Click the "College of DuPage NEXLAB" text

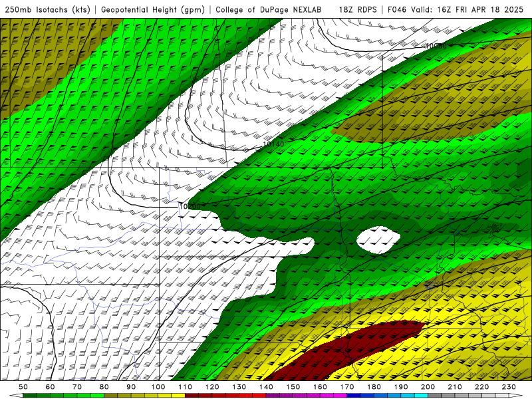(x=269, y=10)
